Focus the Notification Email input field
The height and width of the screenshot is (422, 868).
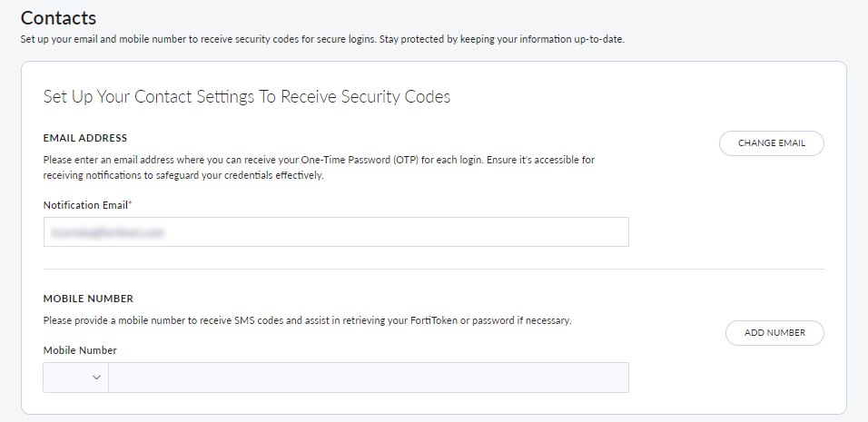[336, 232]
